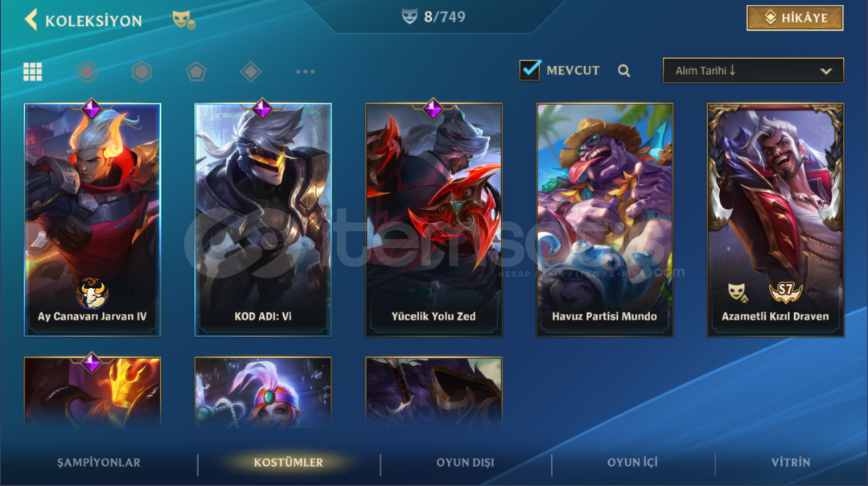Open the Havuz Partisi Mundo skin
The image size is (868, 486).
click(604, 220)
